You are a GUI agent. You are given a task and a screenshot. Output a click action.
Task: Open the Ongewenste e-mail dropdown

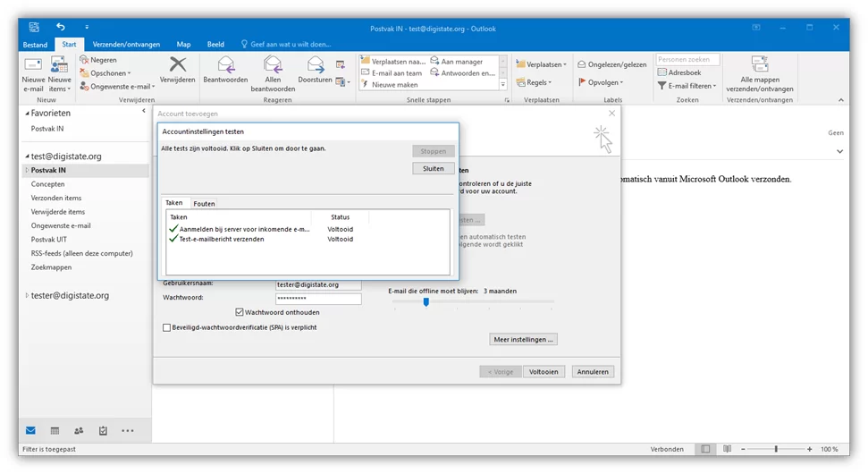[117, 87]
